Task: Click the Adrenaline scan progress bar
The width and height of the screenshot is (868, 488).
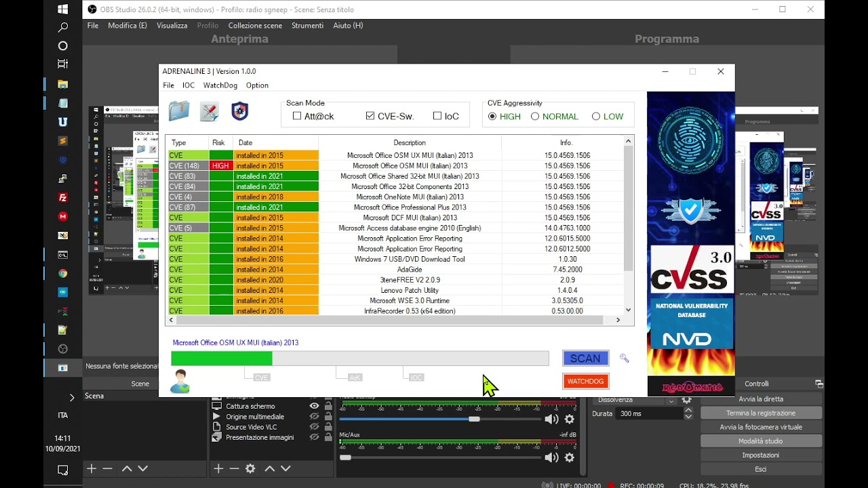Action: [360, 359]
